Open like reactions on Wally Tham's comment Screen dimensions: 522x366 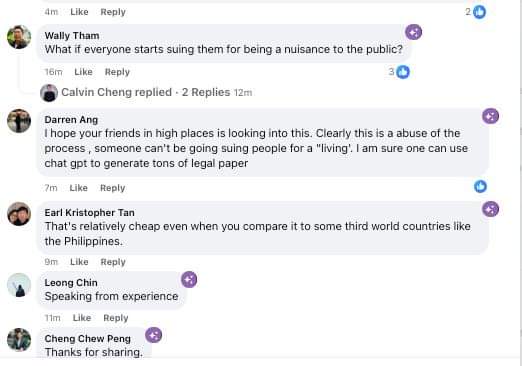pos(399,72)
